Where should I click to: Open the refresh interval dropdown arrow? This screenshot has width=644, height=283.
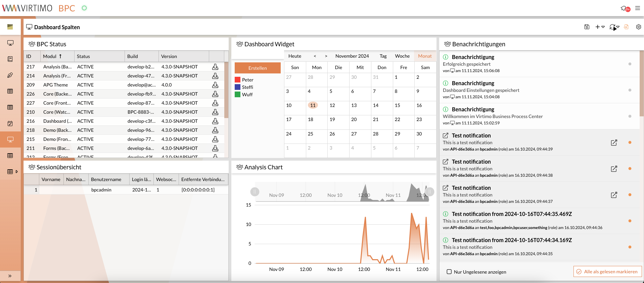pyautogui.click(x=618, y=27)
